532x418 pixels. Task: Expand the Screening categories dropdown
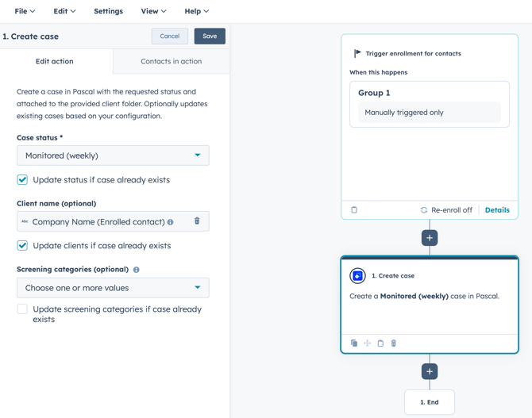113,288
